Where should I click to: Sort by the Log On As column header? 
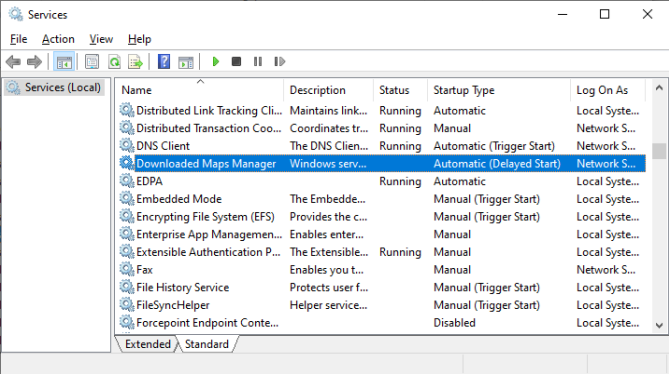coord(608,90)
